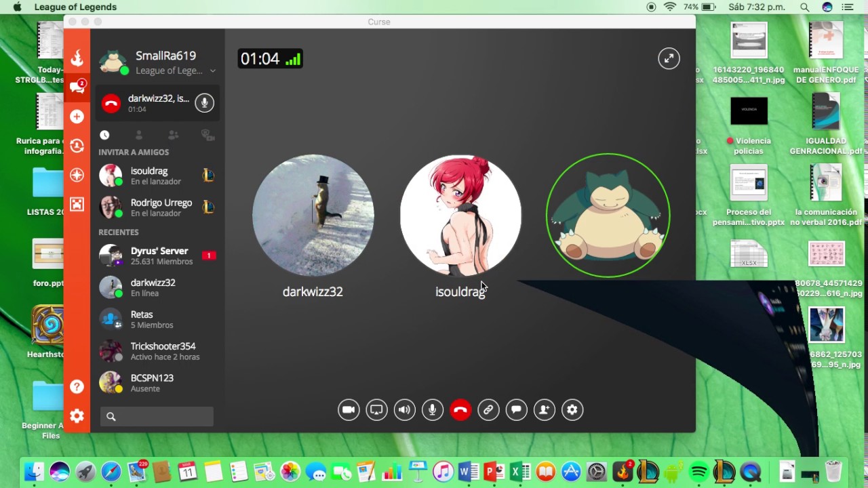868x488 pixels.
Task: Open iTunes from the Dock
Action: (443, 472)
